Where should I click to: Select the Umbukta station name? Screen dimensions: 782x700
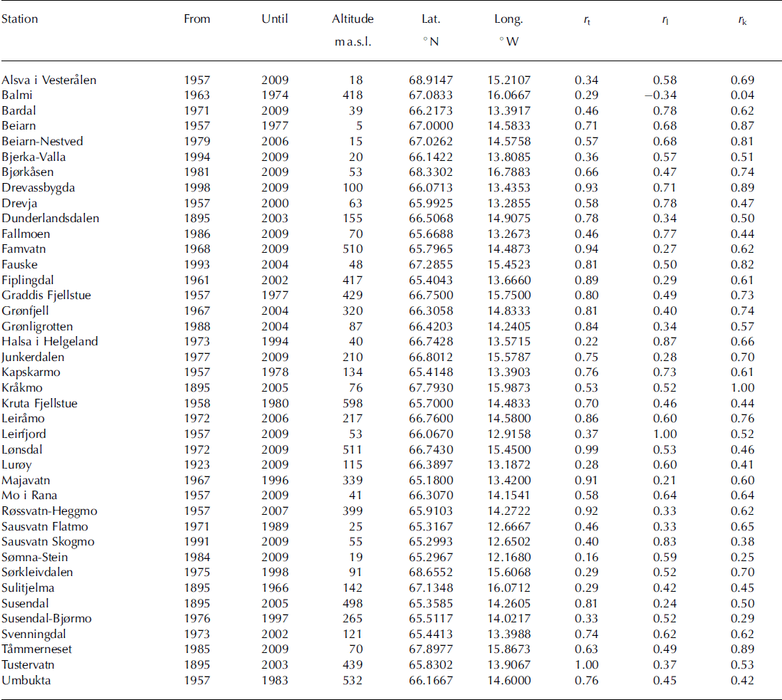click(26, 680)
